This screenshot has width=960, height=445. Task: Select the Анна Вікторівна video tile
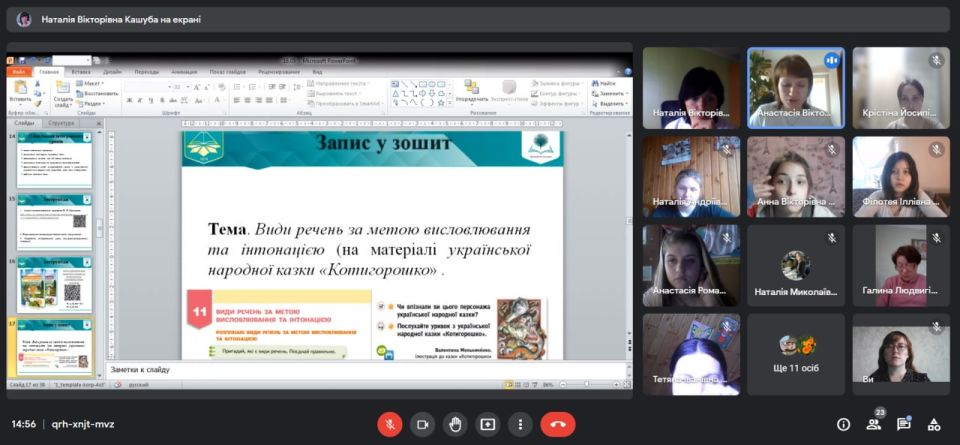[x=797, y=177]
